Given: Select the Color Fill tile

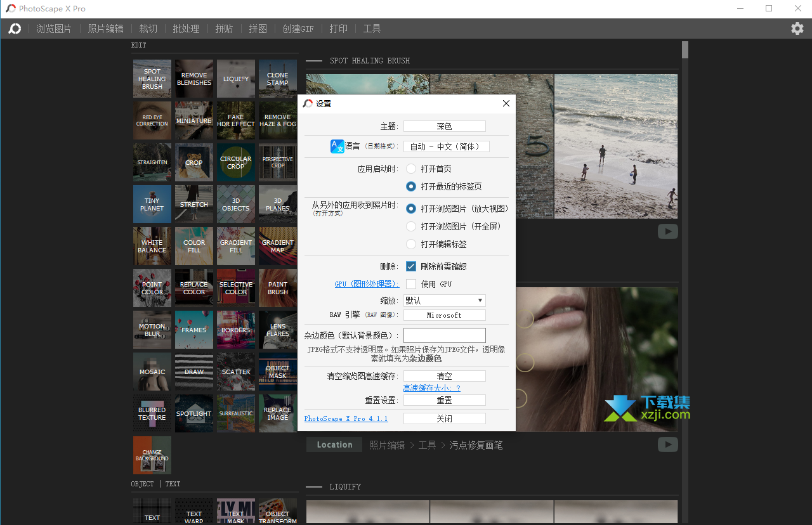Looking at the screenshot, I should pos(194,246).
